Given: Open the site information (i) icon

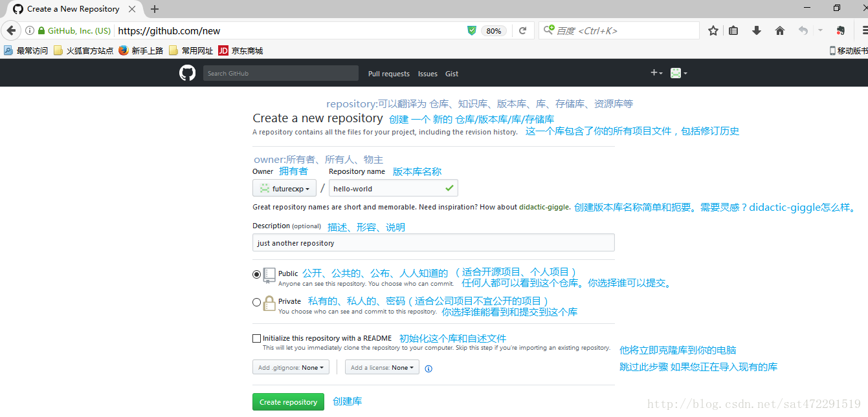Looking at the screenshot, I should 30,30.
